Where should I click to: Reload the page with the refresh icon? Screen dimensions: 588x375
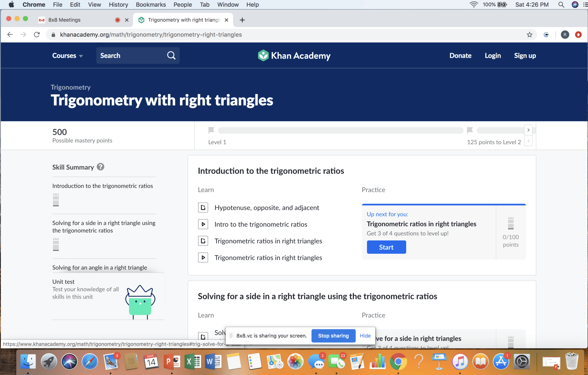(37, 35)
